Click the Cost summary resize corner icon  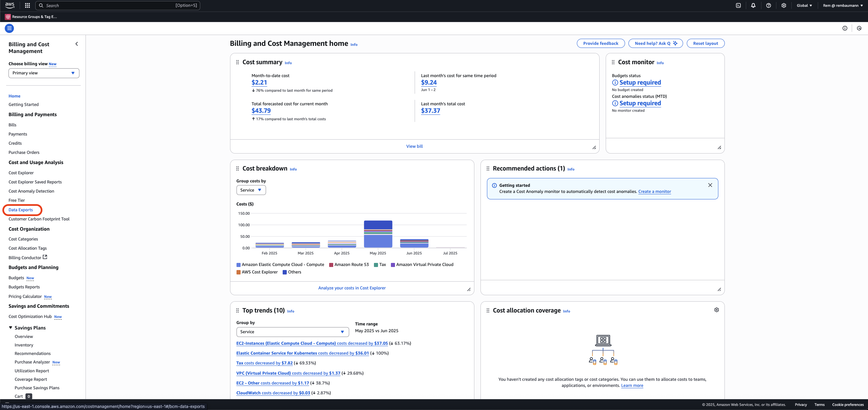click(x=594, y=147)
